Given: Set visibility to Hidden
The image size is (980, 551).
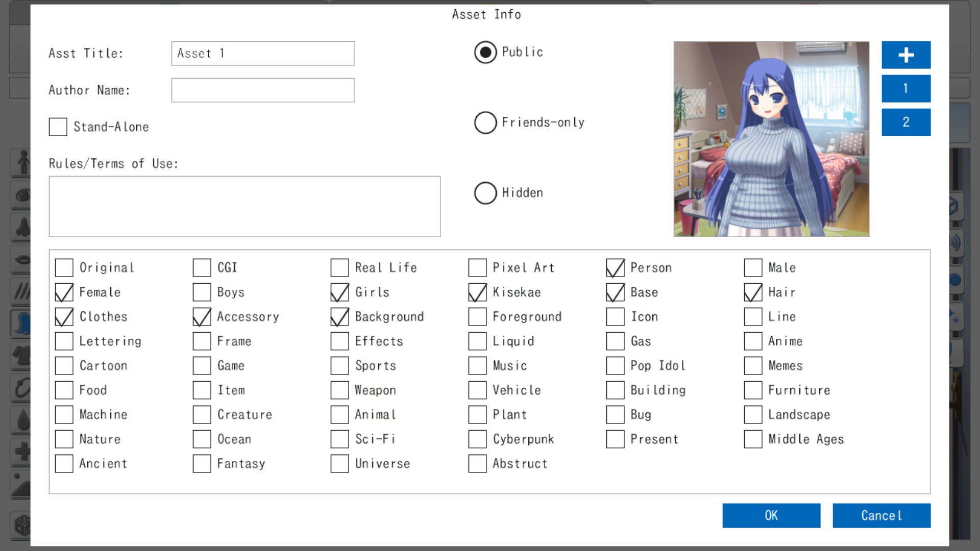Looking at the screenshot, I should tap(485, 193).
